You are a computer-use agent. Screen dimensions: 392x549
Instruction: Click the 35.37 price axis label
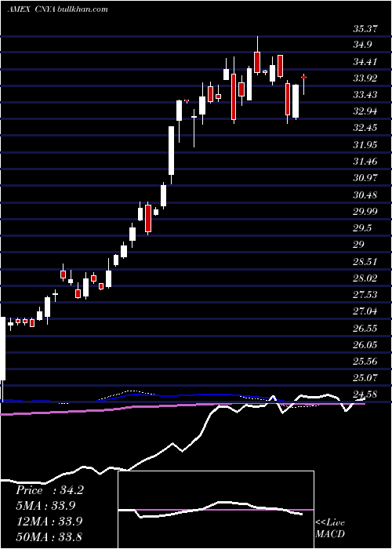click(x=365, y=29)
